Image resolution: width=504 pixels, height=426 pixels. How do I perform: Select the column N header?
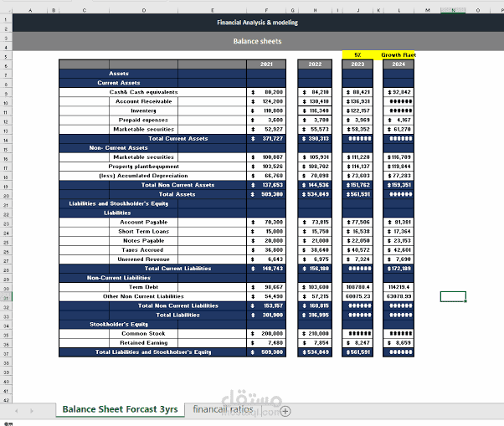[453, 10]
